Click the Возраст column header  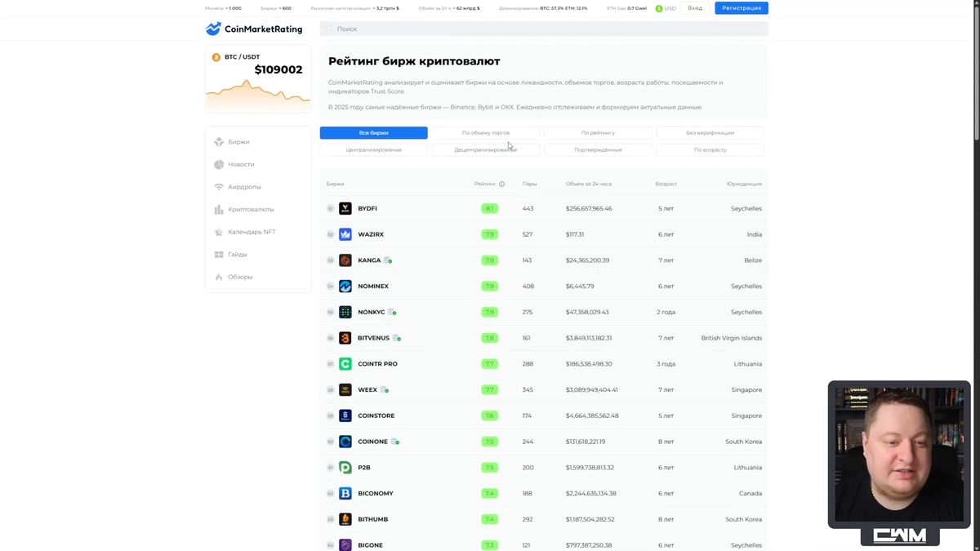tap(666, 184)
